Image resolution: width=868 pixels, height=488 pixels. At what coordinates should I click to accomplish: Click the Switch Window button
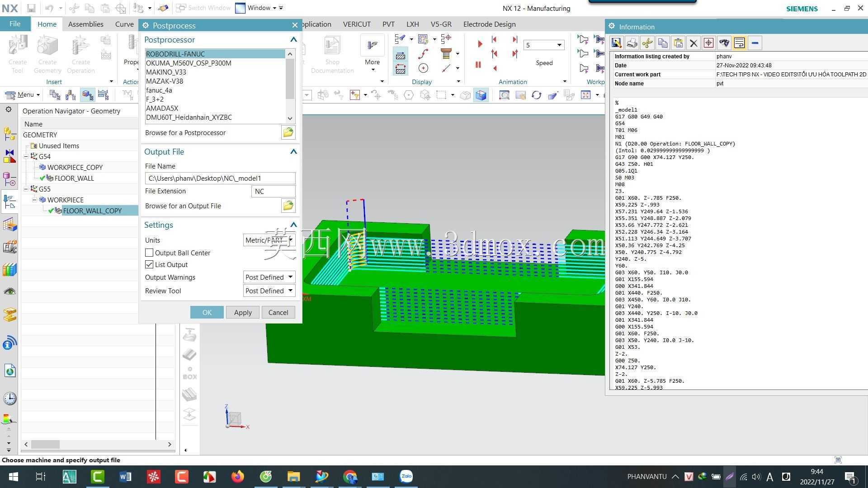coord(204,8)
